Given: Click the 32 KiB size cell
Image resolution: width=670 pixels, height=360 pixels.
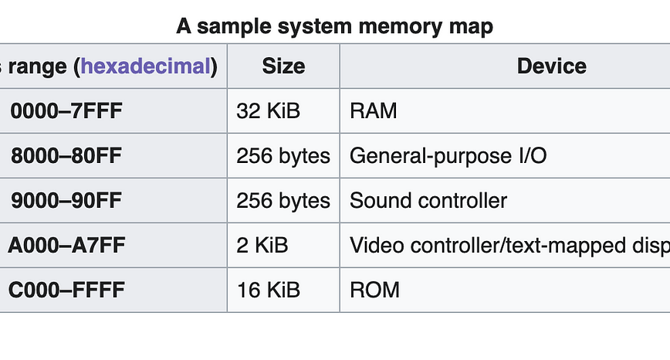Looking at the screenshot, I should 283,111.
